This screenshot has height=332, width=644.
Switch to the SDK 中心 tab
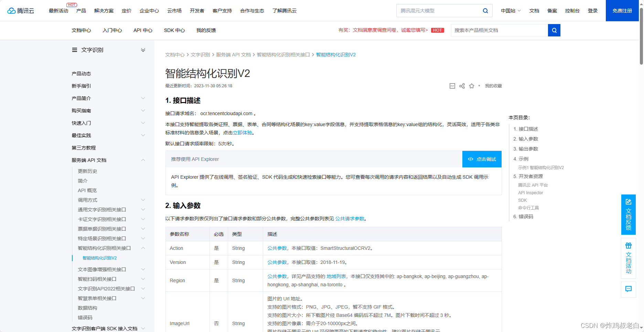click(x=174, y=30)
